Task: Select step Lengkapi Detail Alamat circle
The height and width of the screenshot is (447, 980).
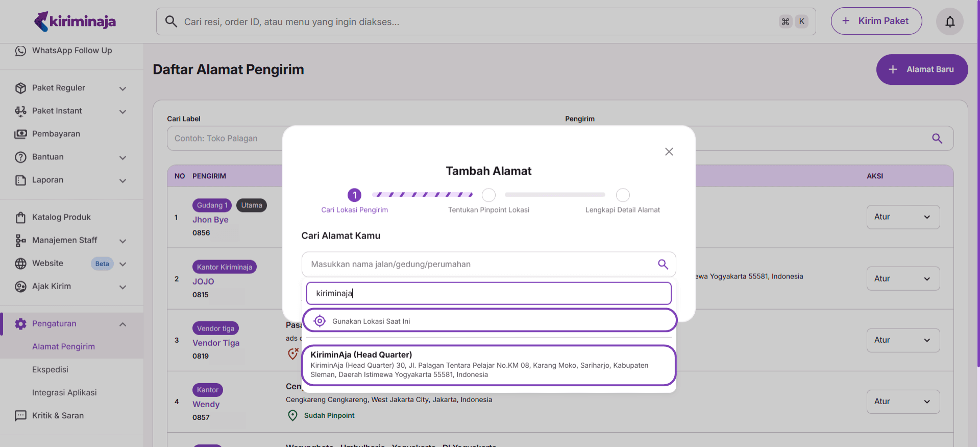Action: tap(622, 195)
